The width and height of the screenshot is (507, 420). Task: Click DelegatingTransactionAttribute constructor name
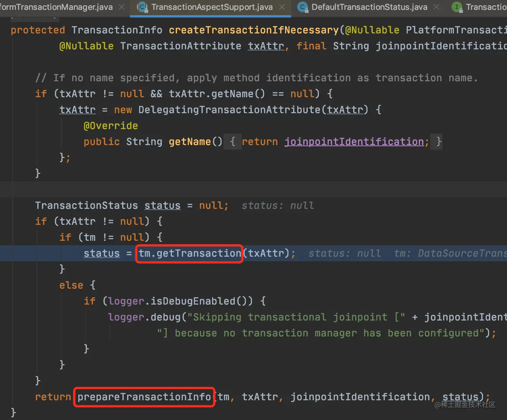(230, 110)
